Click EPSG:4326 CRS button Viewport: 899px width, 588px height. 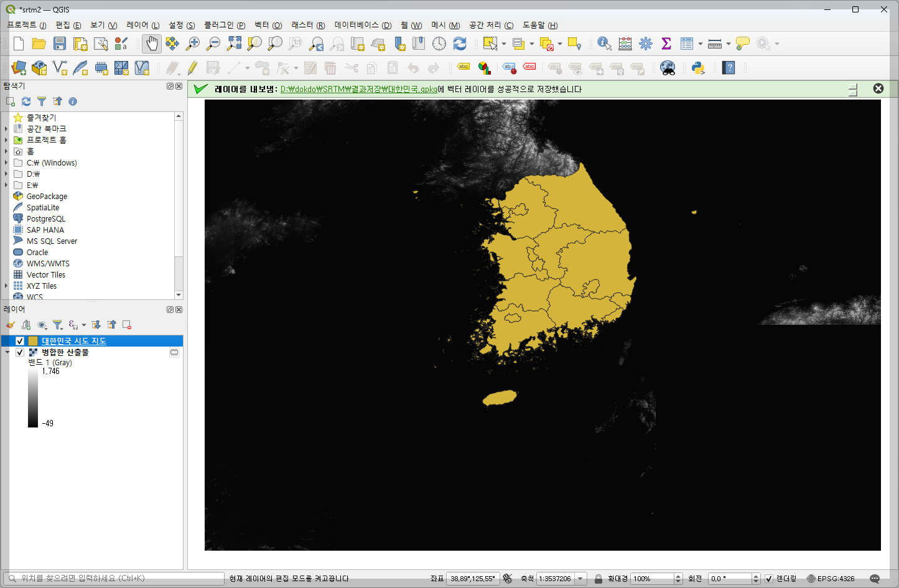(x=831, y=579)
